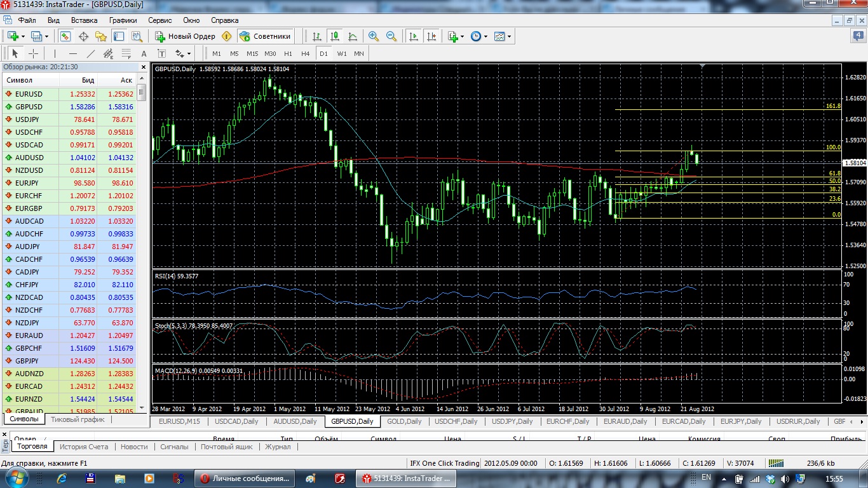Screen dimensions: 868x488
Task: Click the yellow diamond warning icon
Action: click(227, 36)
